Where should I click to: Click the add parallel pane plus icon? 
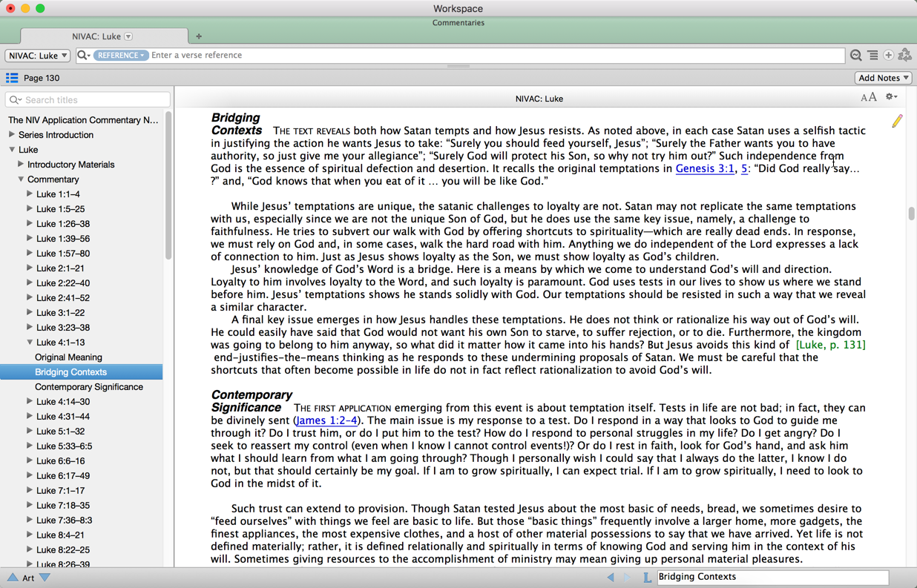(888, 56)
